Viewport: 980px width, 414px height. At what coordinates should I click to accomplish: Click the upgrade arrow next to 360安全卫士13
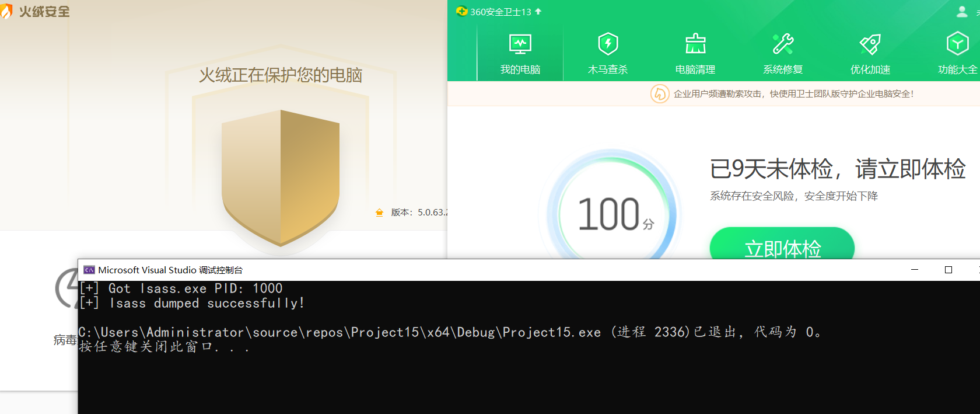pos(538,11)
